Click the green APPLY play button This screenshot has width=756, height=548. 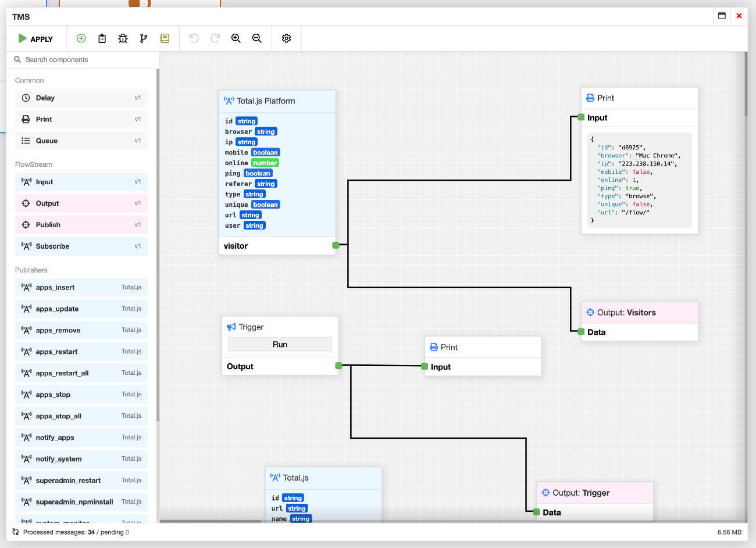pyautogui.click(x=35, y=38)
